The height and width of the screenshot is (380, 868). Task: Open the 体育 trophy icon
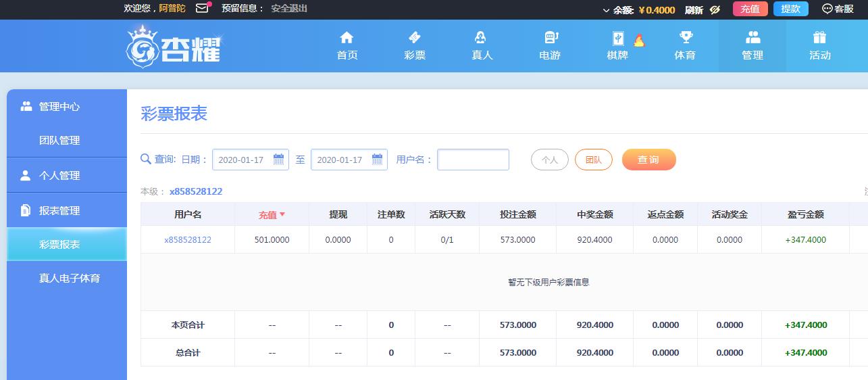pyautogui.click(x=686, y=38)
